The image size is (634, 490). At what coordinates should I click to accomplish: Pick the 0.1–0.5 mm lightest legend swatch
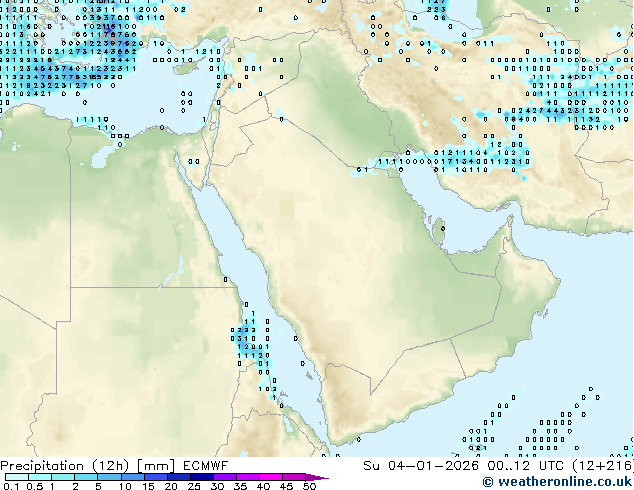click(17, 477)
